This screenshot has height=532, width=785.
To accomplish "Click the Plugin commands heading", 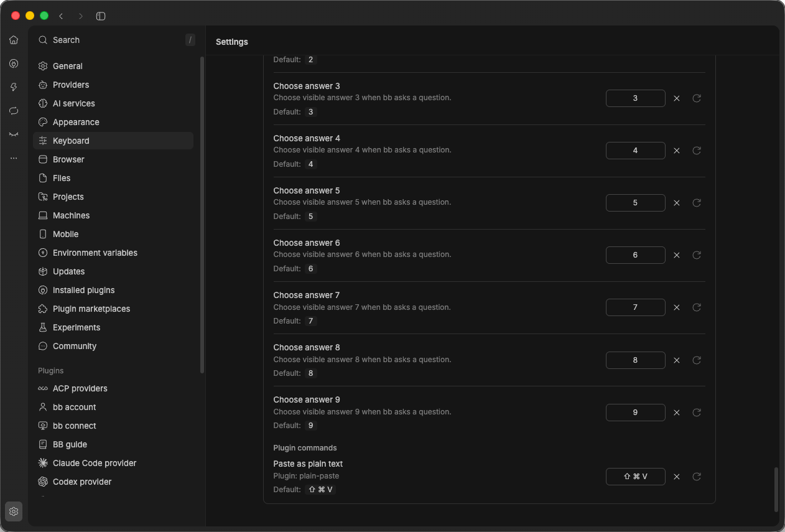I will pyautogui.click(x=305, y=448).
